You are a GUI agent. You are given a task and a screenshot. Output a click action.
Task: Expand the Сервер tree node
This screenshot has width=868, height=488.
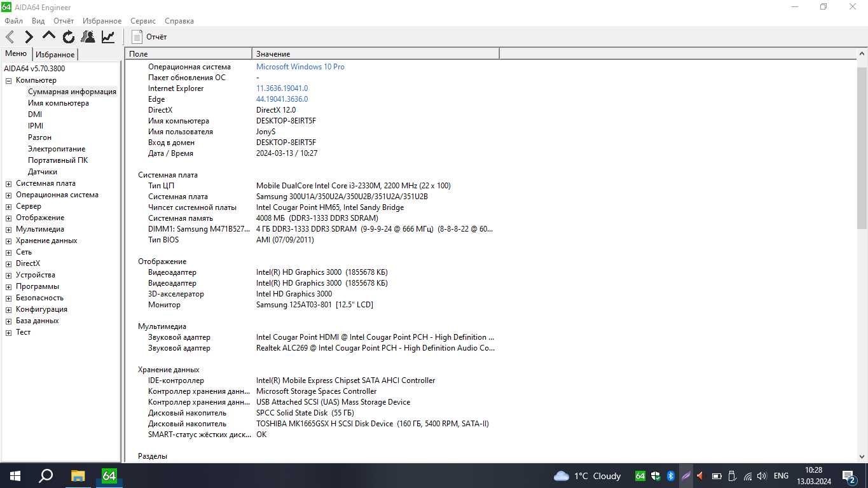click(x=9, y=207)
